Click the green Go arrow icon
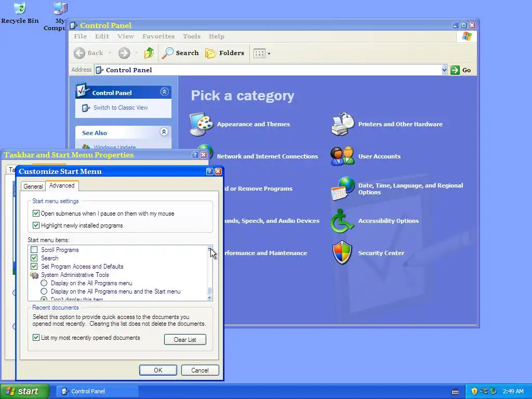 click(x=455, y=70)
